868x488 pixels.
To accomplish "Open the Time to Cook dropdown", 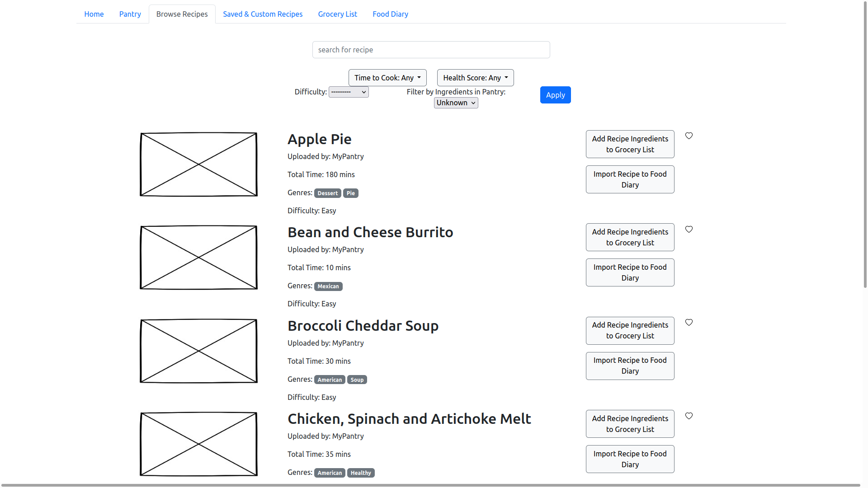I will tap(387, 78).
